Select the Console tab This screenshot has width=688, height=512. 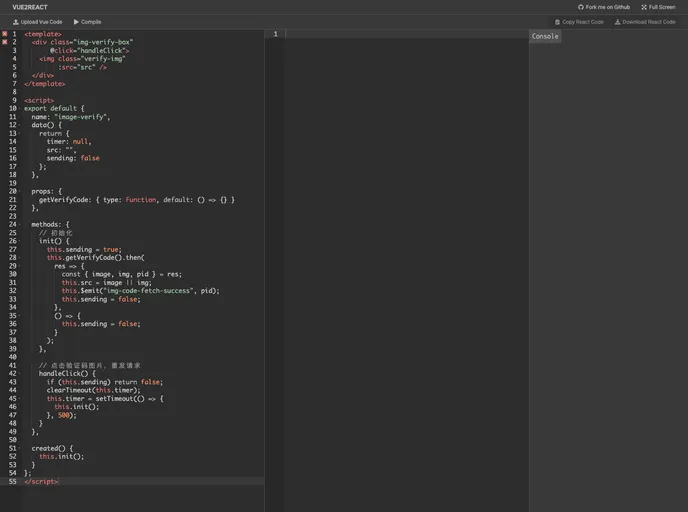pos(545,36)
